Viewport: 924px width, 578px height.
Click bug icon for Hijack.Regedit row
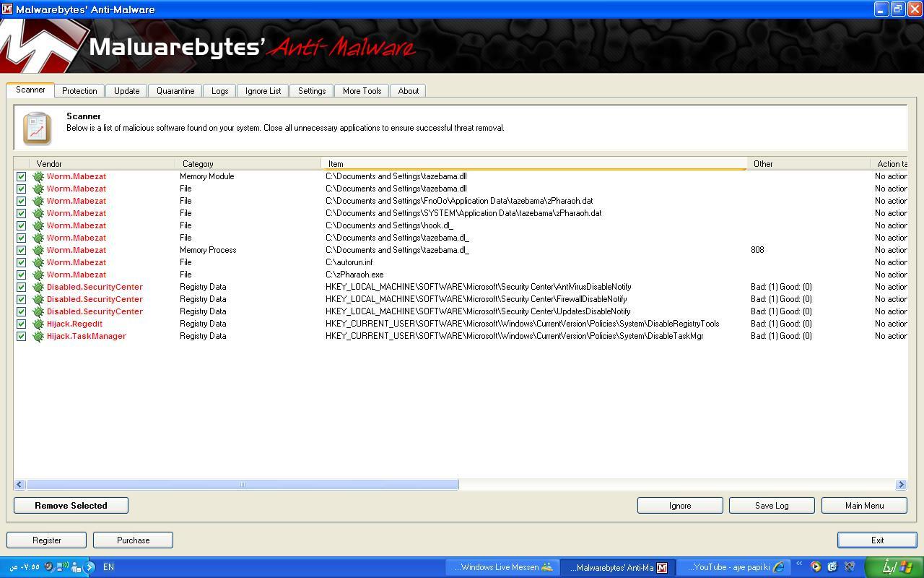click(x=38, y=324)
